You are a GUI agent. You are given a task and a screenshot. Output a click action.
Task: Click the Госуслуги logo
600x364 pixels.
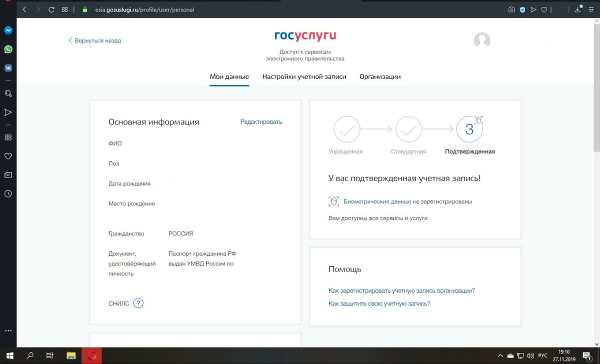(305, 35)
